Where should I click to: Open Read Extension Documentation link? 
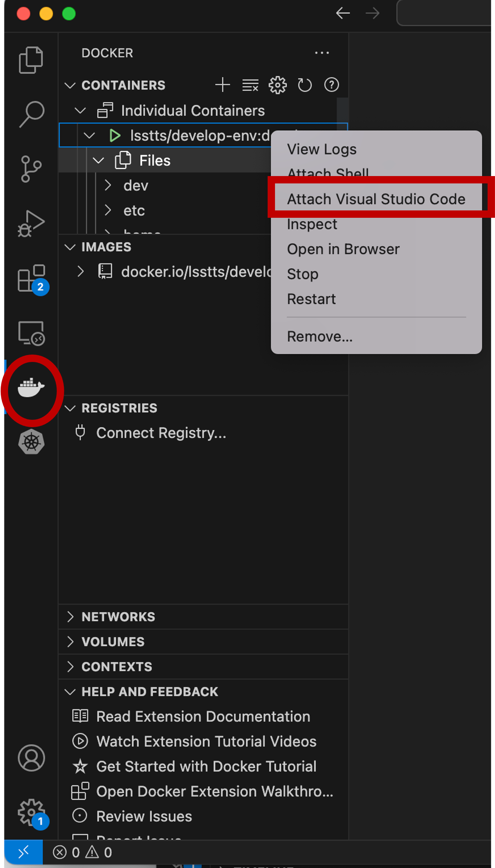(x=203, y=716)
